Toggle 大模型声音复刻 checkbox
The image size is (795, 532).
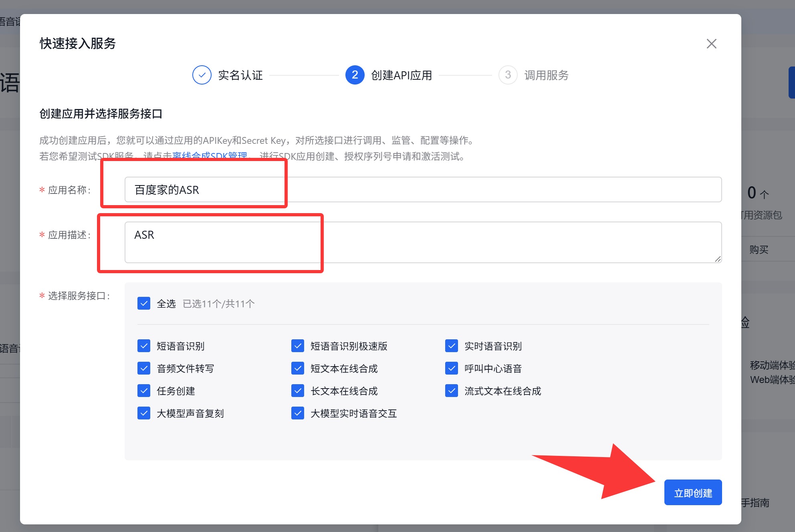tap(144, 413)
